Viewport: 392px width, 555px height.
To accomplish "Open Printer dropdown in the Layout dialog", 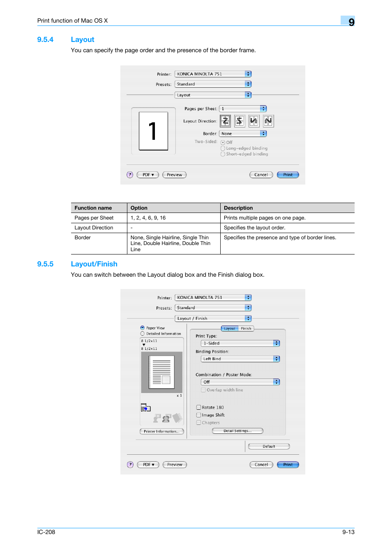I will [x=213, y=74].
